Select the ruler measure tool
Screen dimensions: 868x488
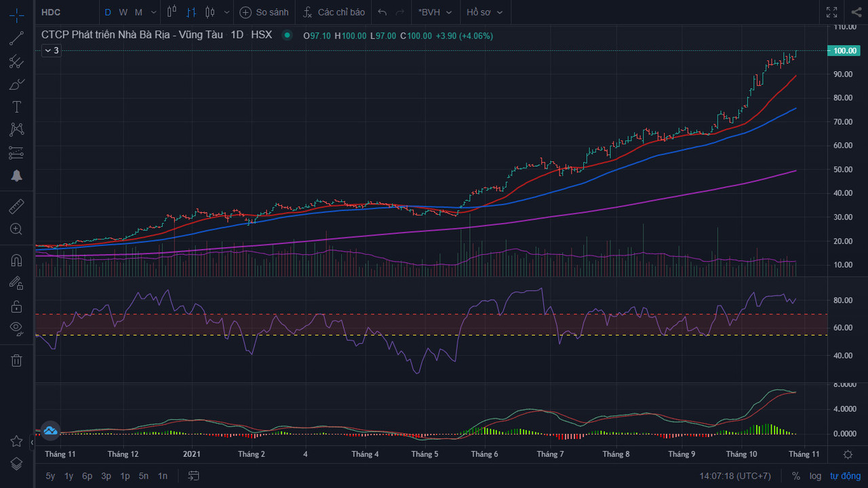pos(16,206)
